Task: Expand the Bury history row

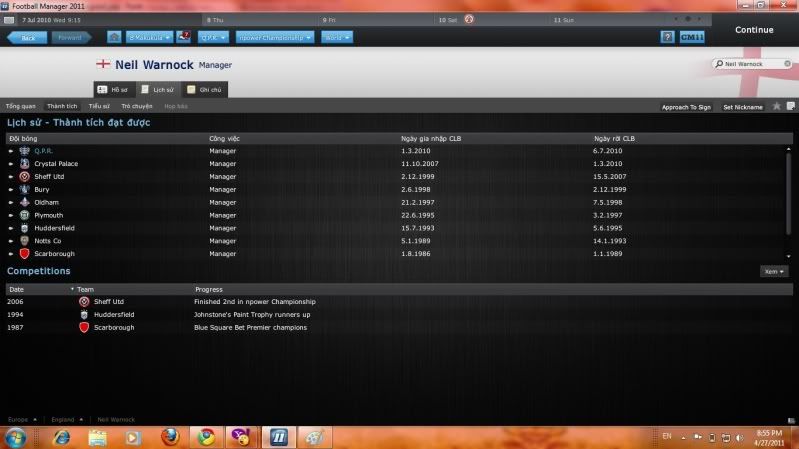Action: (x=11, y=189)
